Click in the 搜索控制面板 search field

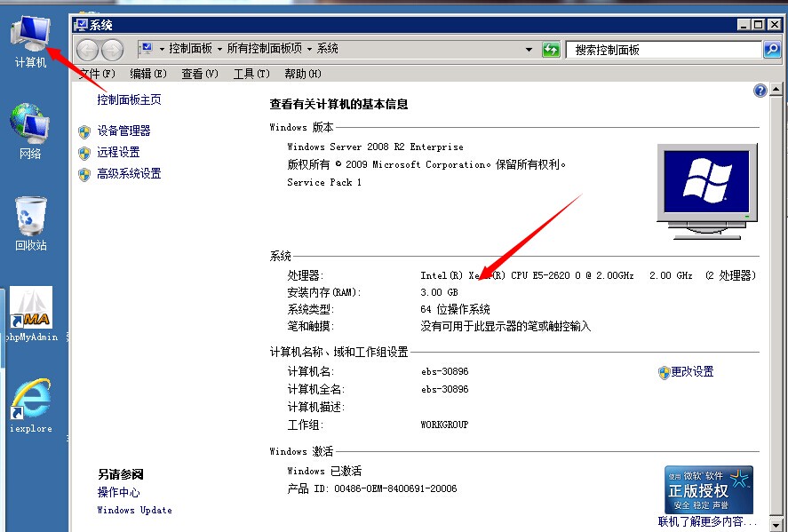(x=664, y=50)
